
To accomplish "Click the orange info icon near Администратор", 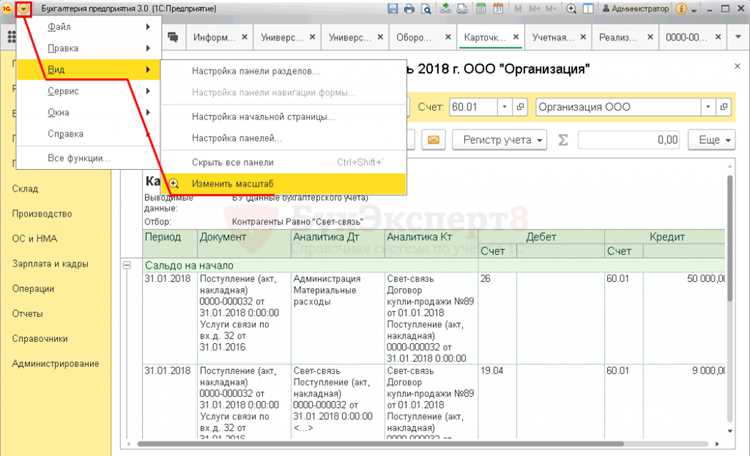I will [x=682, y=9].
